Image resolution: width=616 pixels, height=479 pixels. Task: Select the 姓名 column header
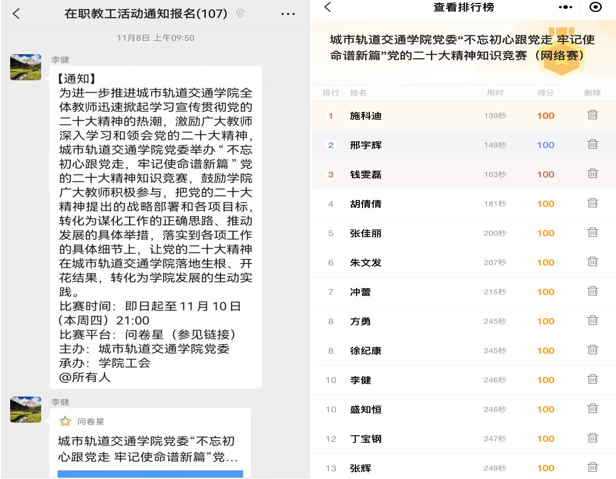click(x=359, y=92)
